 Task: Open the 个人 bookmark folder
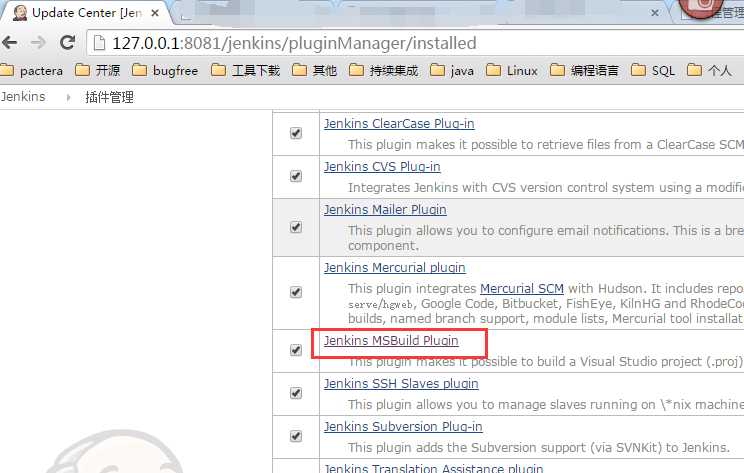click(709, 71)
